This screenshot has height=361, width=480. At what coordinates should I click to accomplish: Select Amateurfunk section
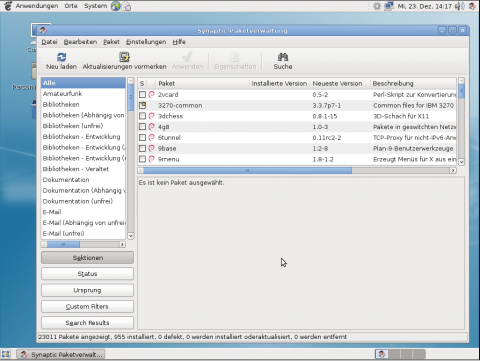83,94
